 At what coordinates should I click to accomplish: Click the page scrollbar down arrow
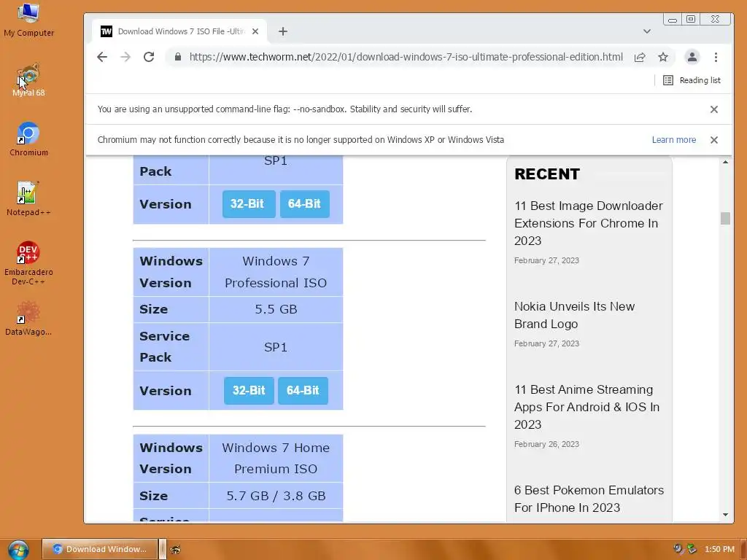click(725, 515)
